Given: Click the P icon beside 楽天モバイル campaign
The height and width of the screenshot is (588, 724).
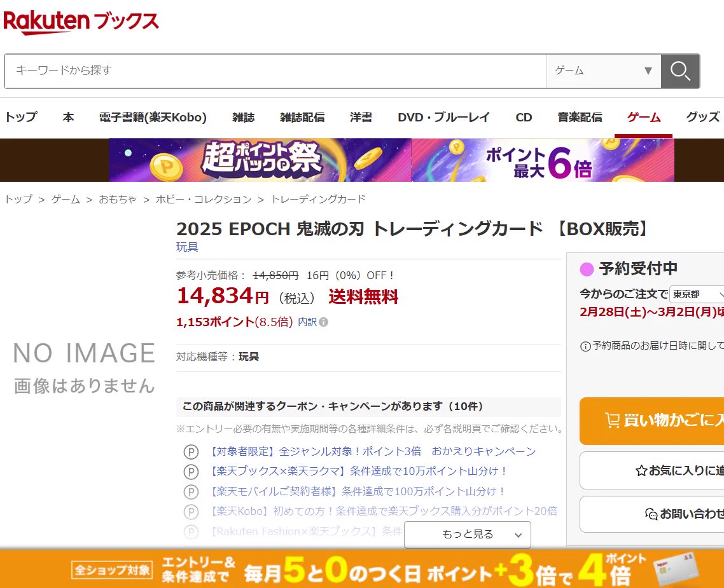Looking at the screenshot, I should (x=191, y=491).
